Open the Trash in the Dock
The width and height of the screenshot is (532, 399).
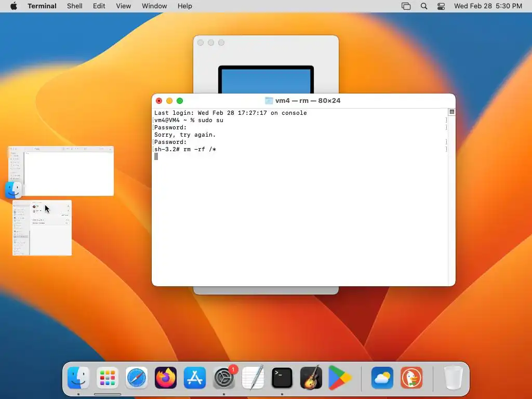[453, 378]
